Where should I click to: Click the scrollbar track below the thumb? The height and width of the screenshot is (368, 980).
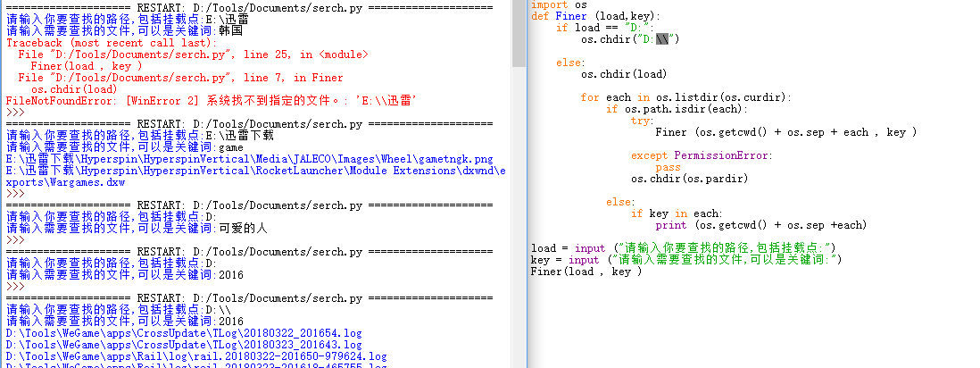click(x=519, y=223)
